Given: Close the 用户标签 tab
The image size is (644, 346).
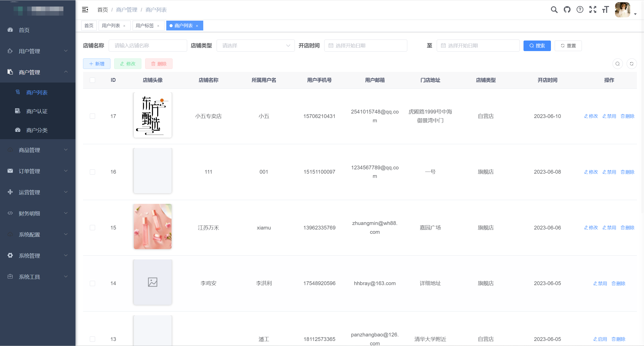Looking at the screenshot, I should pos(158,26).
